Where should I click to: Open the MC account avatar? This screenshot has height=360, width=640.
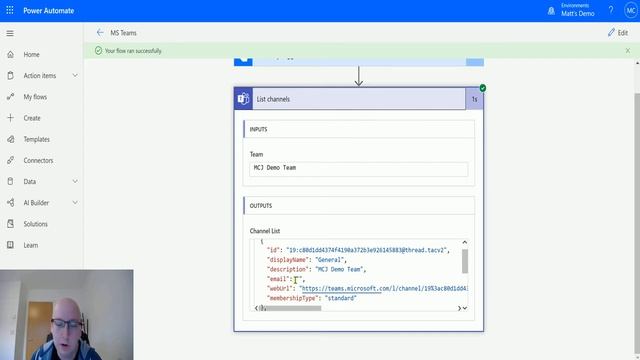(631, 11)
